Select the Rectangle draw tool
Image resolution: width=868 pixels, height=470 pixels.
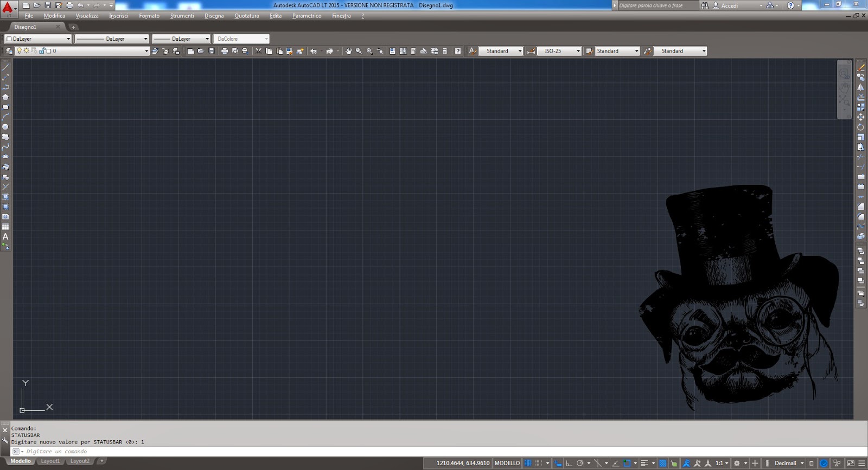coord(5,107)
